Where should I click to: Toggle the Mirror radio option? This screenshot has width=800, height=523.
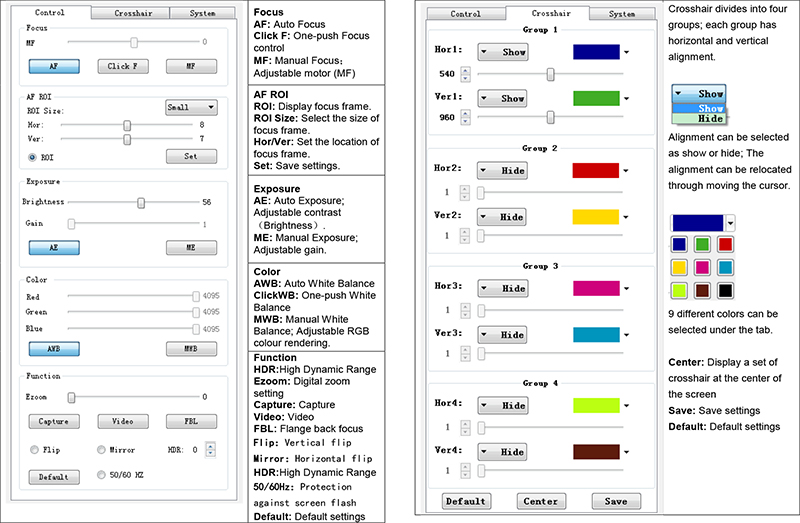[x=102, y=450]
